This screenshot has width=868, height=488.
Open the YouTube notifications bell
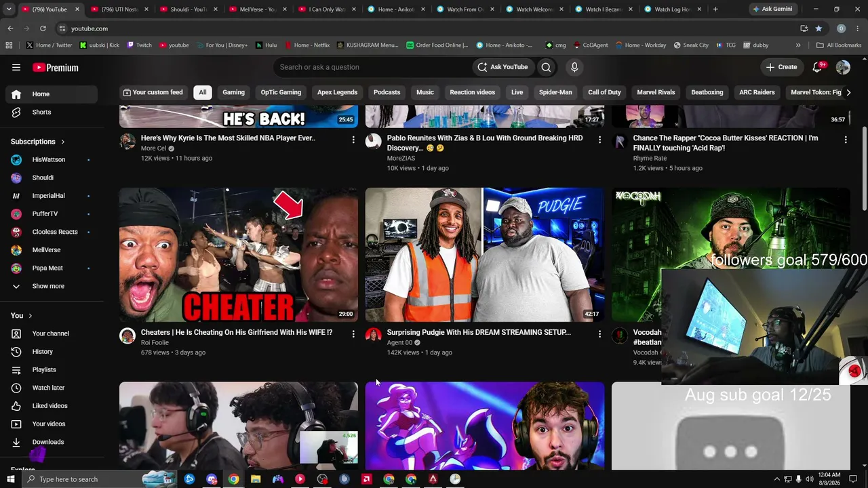click(x=818, y=67)
